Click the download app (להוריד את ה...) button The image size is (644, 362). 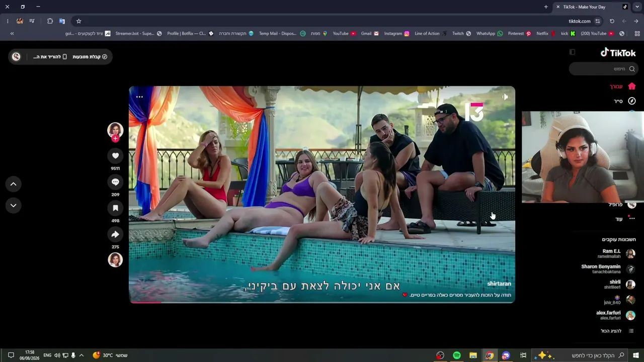click(50, 57)
